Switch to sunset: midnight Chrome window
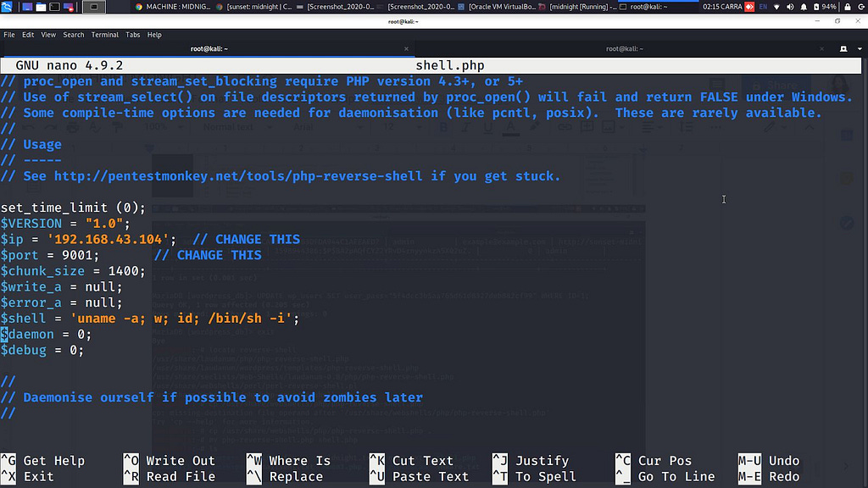868x488 pixels. coord(254,7)
